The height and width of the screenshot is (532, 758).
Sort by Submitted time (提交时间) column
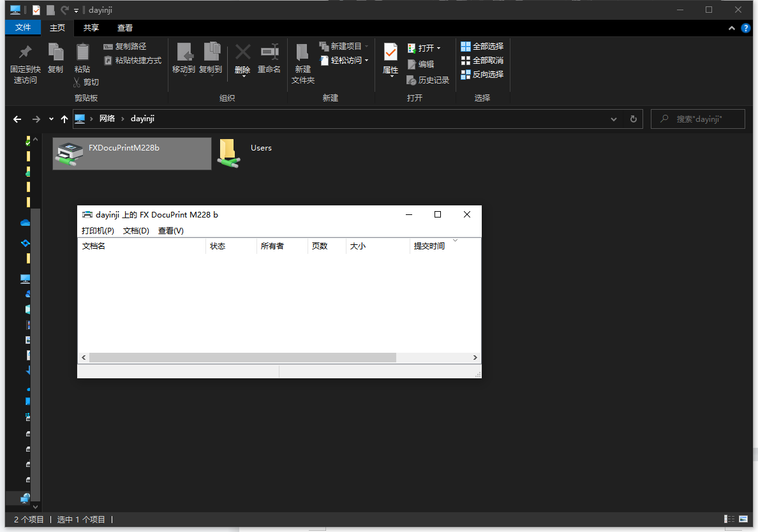tap(445, 246)
